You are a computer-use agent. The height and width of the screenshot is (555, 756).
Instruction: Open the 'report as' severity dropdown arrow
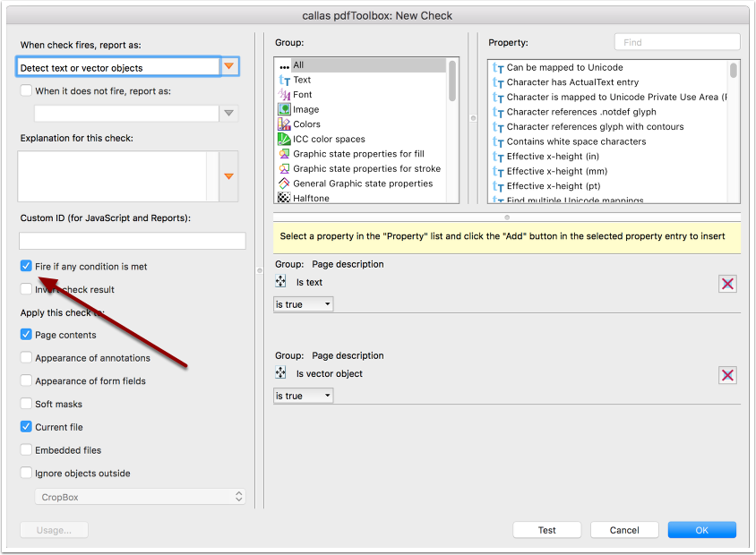(x=229, y=66)
